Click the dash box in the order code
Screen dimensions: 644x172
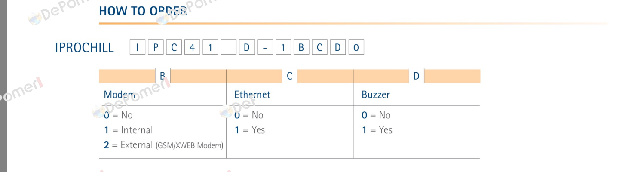265,47
